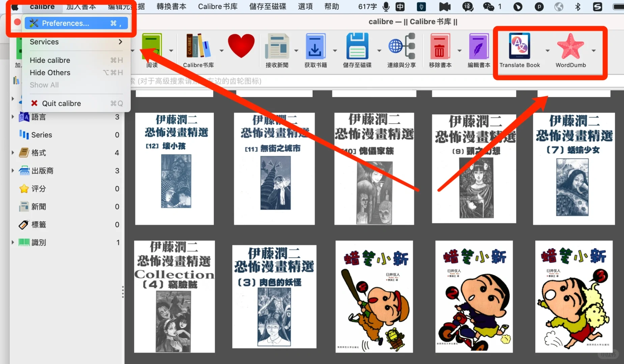Expand the 出版商 tree category
Image resolution: width=624 pixels, height=364 pixels.
(13, 171)
